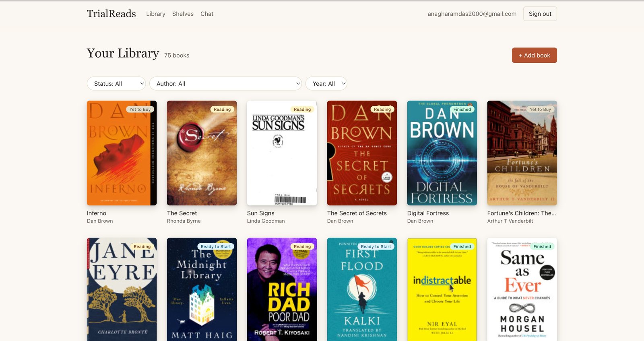This screenshot has width=644, height=341.
Task: Click the 'Digital Fortress' title text
Action: click(428, 213)
